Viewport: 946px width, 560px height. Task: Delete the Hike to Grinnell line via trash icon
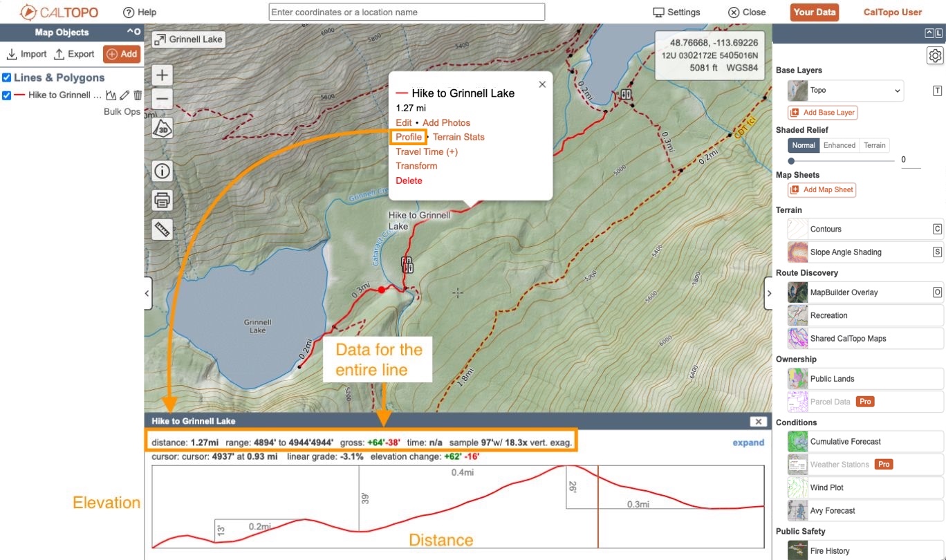[137, 95]
